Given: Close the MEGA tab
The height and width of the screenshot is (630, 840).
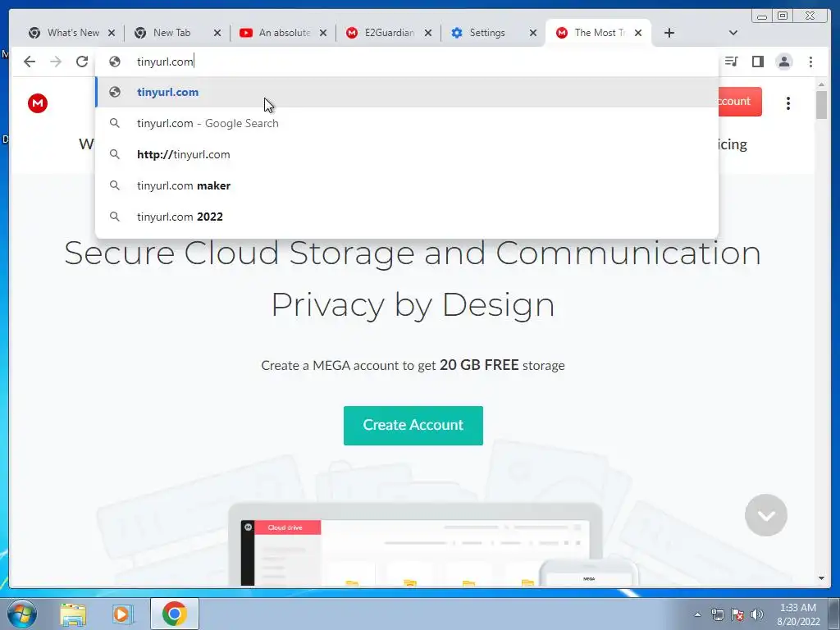Looking at the screenshot, I should (638, 33).
